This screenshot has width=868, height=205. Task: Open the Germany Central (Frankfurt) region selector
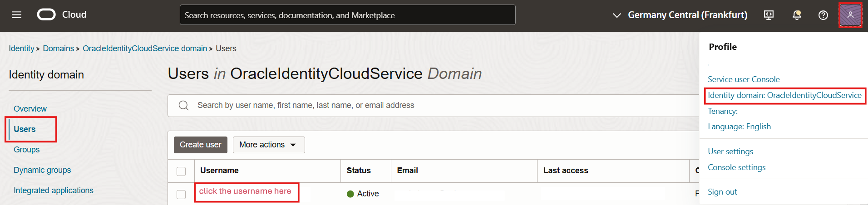(x=680, y=15)
